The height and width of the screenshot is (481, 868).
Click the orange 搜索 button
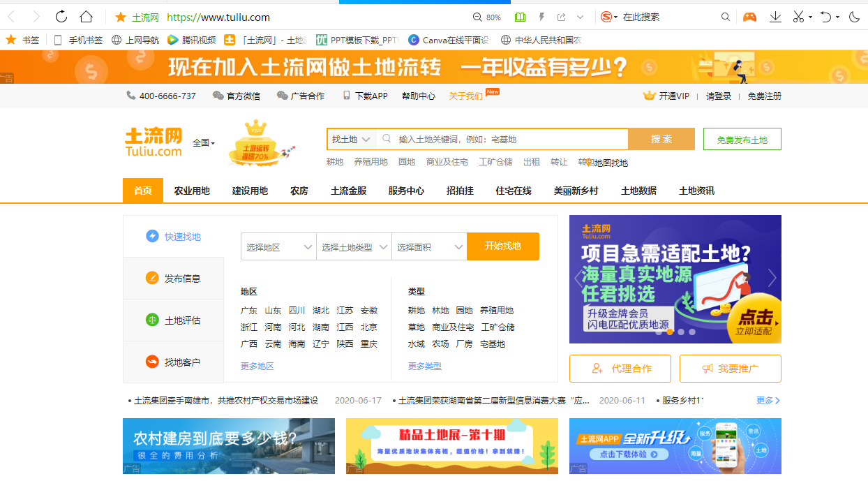coord(661,139)
